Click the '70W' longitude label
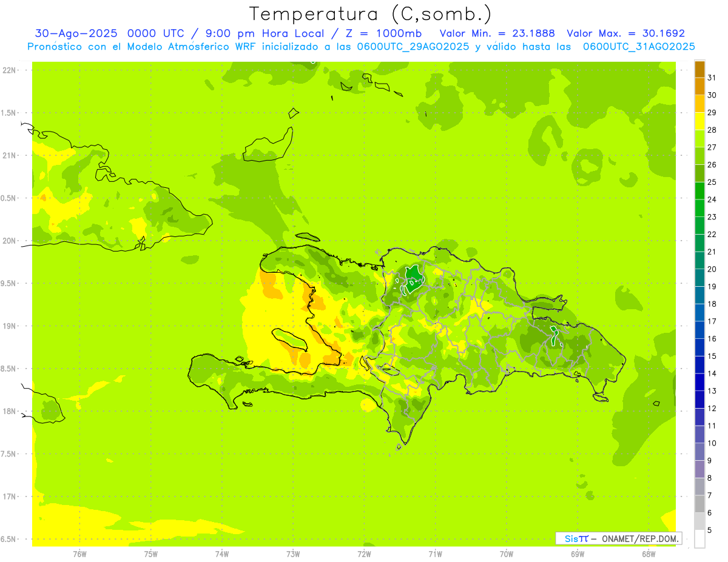Viewport: 728px width, 562px height. [x=507, y=554]
